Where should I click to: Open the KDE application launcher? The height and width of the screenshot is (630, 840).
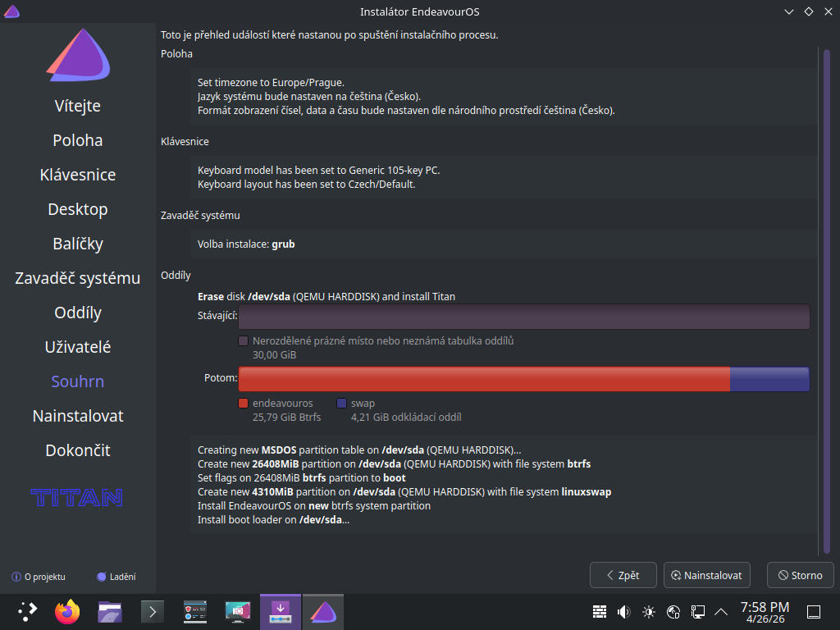27,611
